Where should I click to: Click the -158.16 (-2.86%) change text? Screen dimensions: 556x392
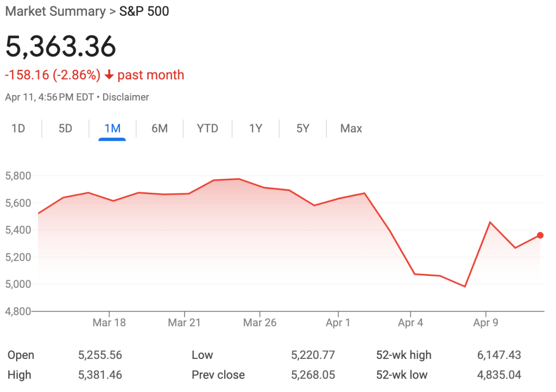(x=53, y=75)
